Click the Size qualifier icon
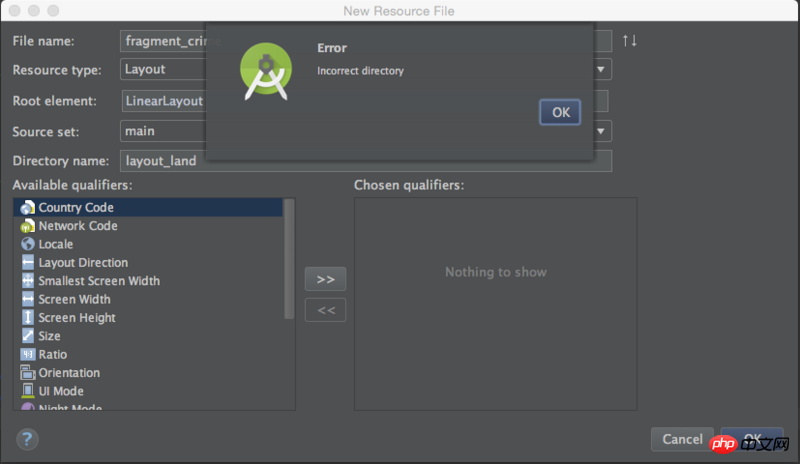800x464 pixels. (x=28, y=336)
